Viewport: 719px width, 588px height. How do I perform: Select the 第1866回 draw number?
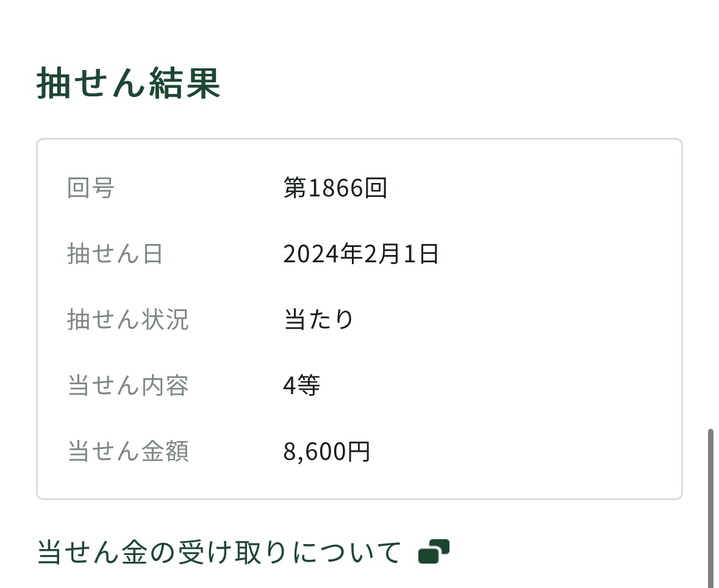click(x=335, y=188)
